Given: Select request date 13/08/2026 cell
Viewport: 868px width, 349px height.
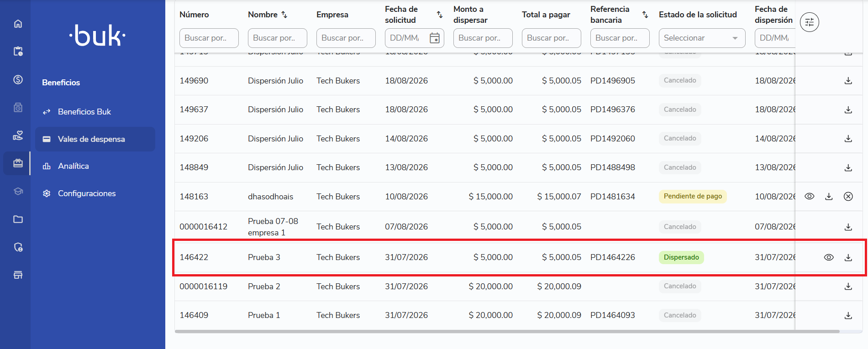Looking at the screenshot, I should (406, 167).
